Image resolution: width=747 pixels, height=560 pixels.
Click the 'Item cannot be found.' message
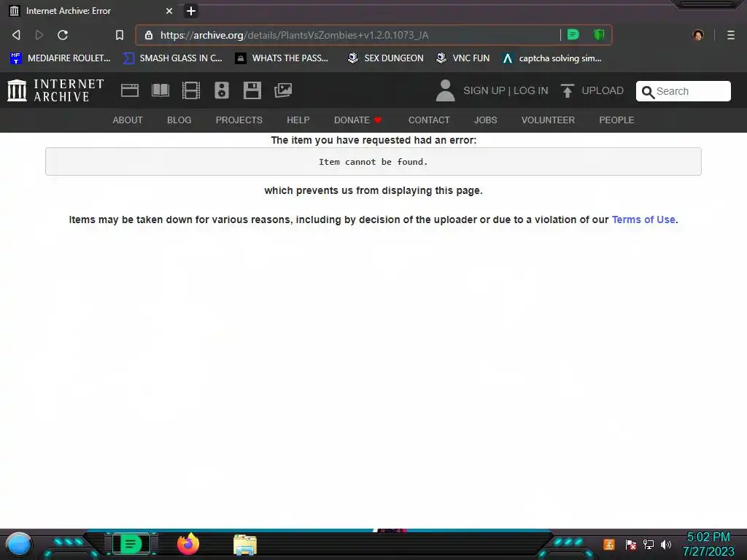[373, 162]
